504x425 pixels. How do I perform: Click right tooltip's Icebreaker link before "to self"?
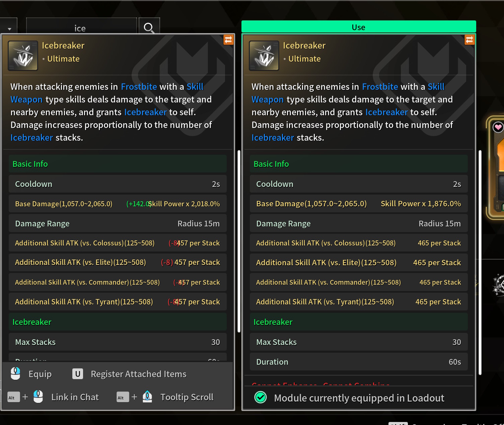point(386,112)
